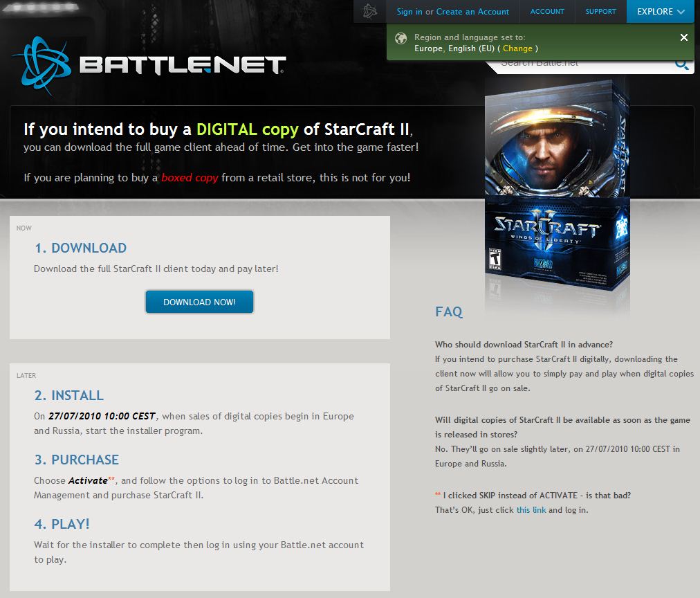Image resolution: width=700 pixels, height=598 pixels.
Task: Click the FAQ heading
Action: click(x=449, y=311)
